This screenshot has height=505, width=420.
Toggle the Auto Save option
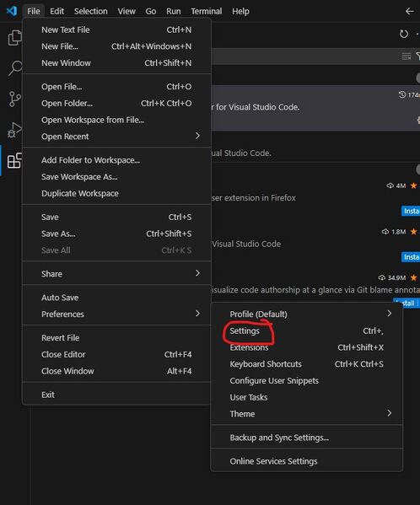pyautogui.click(x=116, y=298)
